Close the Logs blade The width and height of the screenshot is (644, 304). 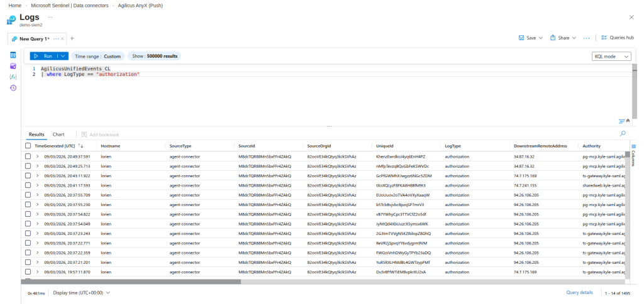click(x=631, y=17)
